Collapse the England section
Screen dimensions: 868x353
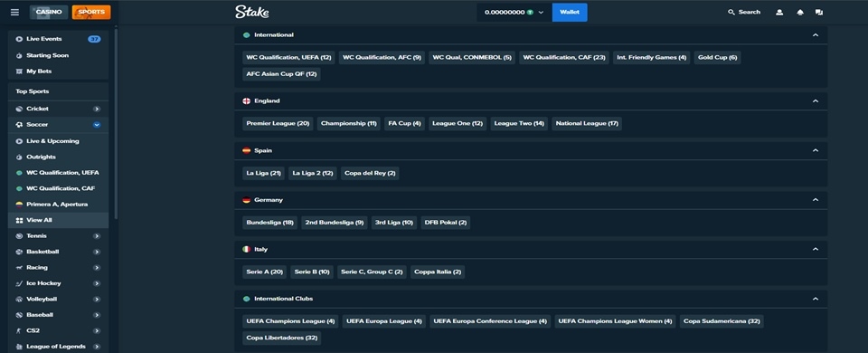(816, 100)
